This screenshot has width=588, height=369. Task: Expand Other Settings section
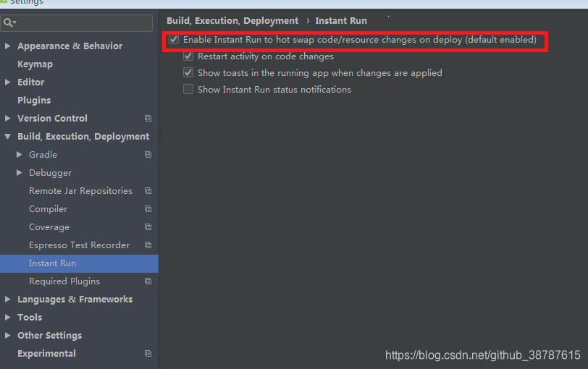point(7,335)
